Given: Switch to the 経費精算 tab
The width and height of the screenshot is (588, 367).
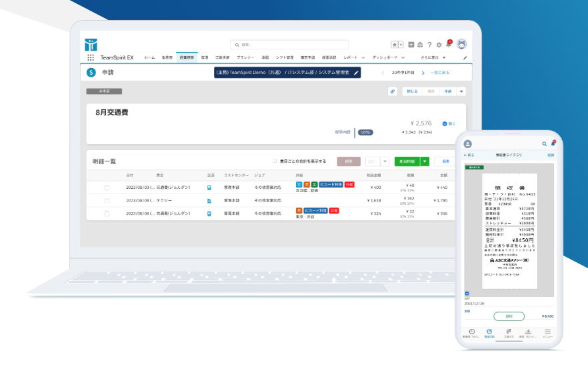Looking at the screenshot, I should coord(186,58).
